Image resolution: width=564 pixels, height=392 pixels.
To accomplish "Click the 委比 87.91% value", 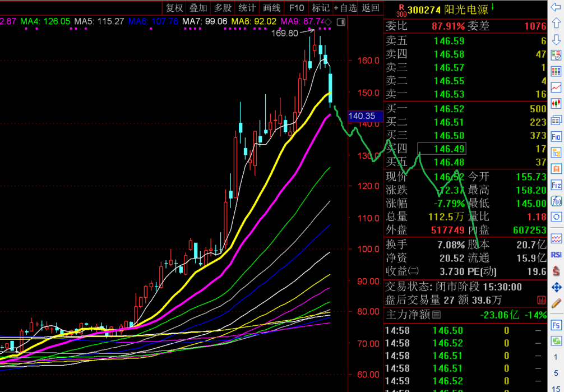I will coord(448,26).
